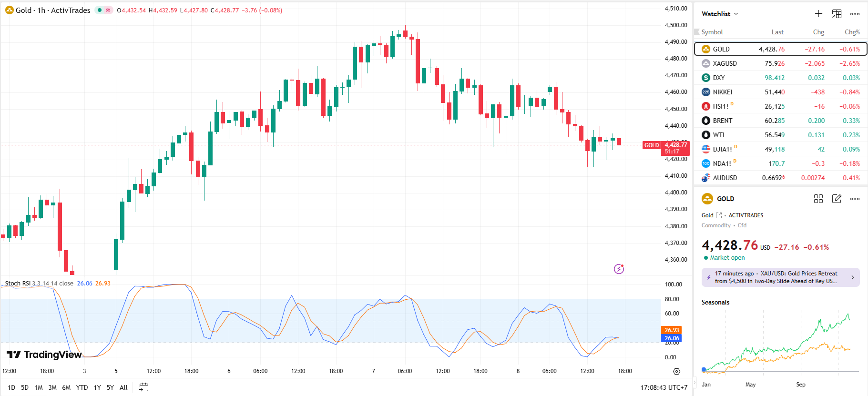The height and width of the screenshot is (396, 868).
Task: Click the lightning news flash icon on chart
Action: (619, 269)
